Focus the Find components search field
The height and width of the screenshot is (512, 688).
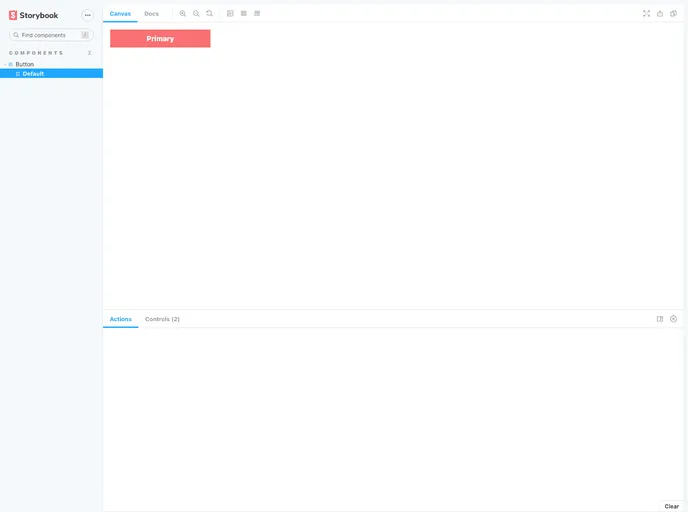click(50, 35)
